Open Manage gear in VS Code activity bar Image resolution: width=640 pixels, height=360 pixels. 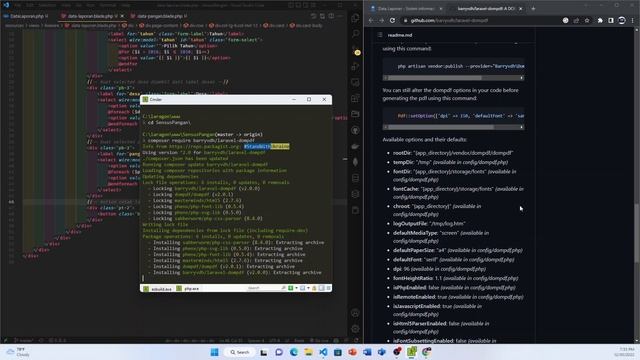coord(356,329)
